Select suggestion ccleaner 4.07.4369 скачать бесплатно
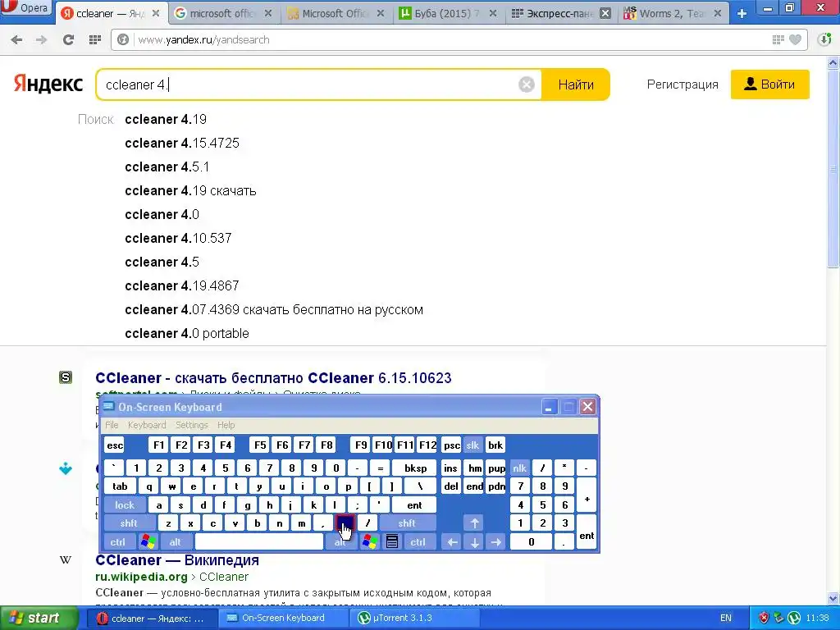The height and width of the screenshot is (630, 840). (x=274, y=309)
